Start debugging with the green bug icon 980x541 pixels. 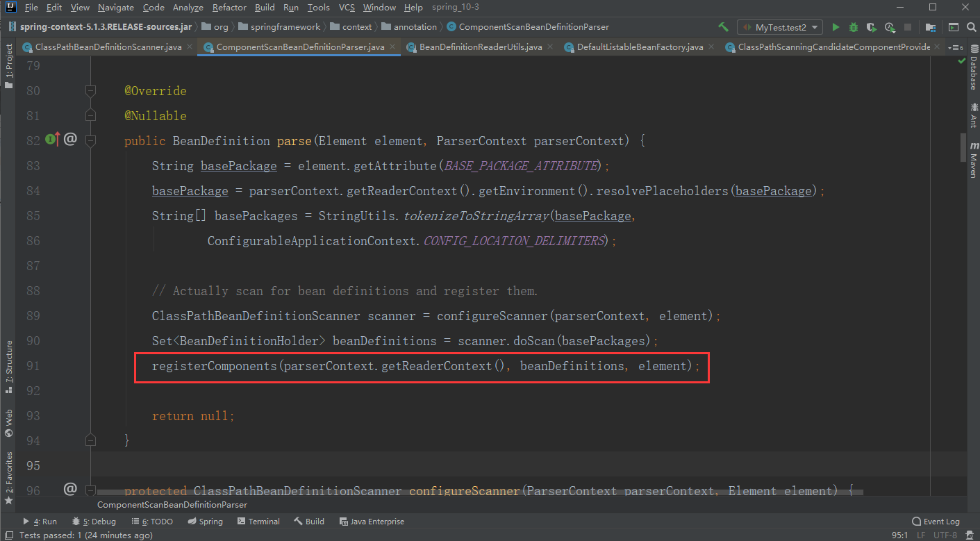pos(854,27)
